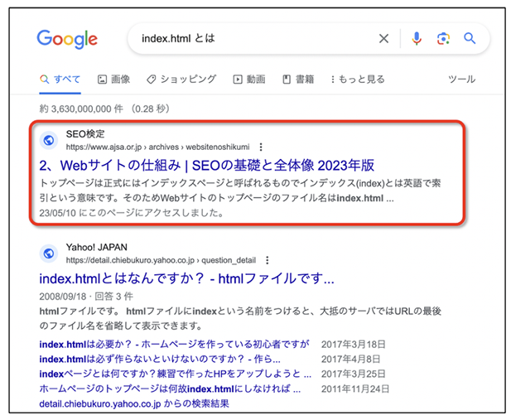Start voice search with microphone icon
This screenshot has width=511, height=420.
(416, 38)
